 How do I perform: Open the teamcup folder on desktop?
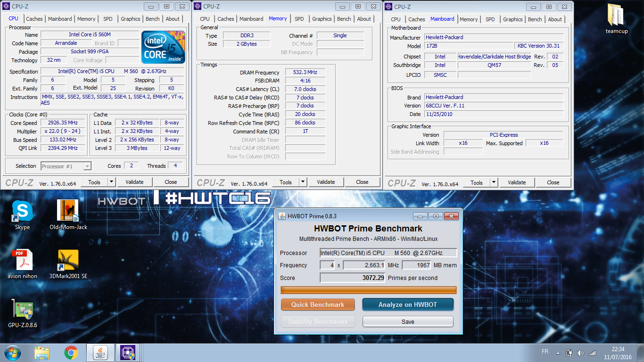click(x=617, y=19)
